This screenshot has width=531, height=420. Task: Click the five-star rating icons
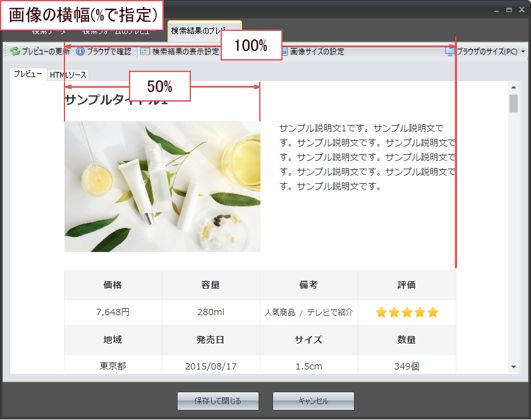pyautogui.click(x=406, y=313)
